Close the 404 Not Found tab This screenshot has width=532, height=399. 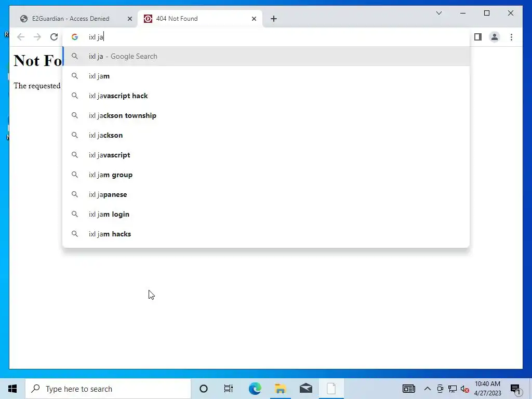point(254,19)
